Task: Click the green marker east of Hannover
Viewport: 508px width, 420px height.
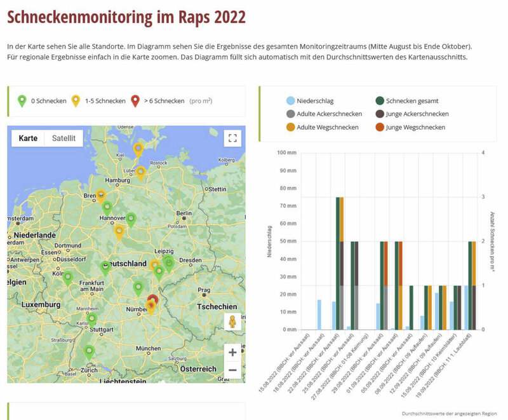Action: pos(131,220)
